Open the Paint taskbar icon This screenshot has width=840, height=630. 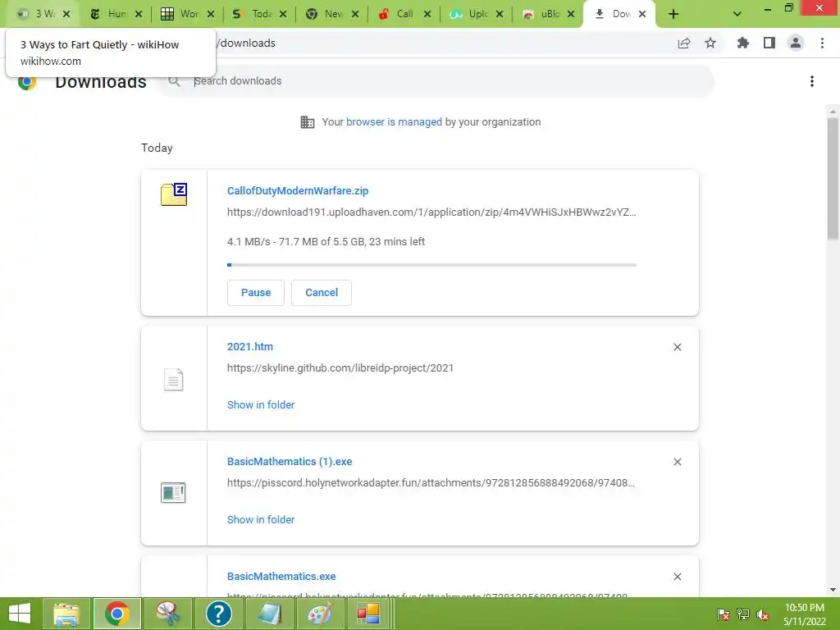click(x=320, y=614)
